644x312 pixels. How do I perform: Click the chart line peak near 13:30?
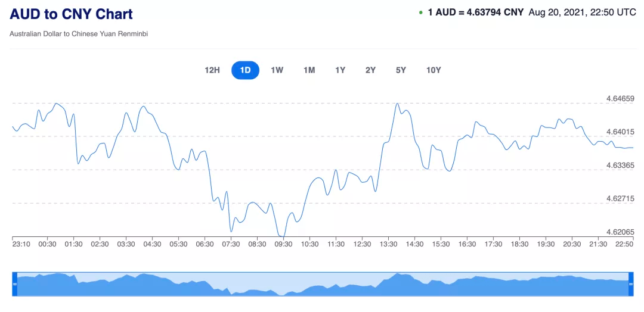(397, 104)
